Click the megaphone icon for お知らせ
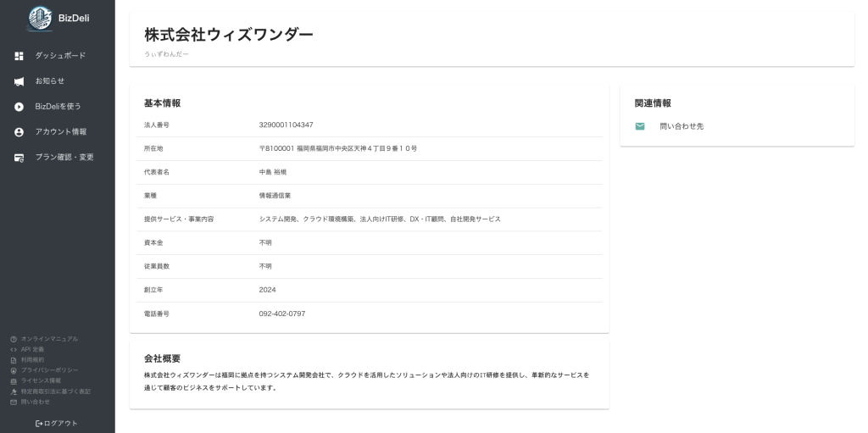Screen dimensions: 868x433 coord(19,81)
